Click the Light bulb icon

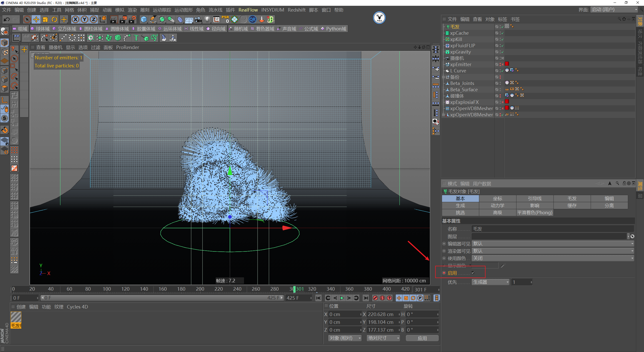coord(207,19)
